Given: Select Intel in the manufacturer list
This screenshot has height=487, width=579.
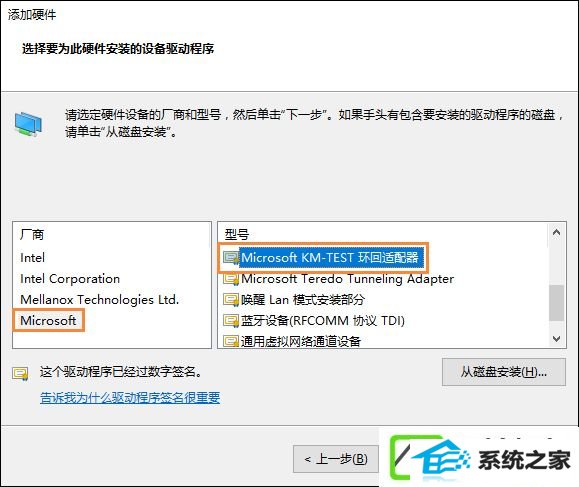Looking at the screenshot, I should [x=32, y=258].
